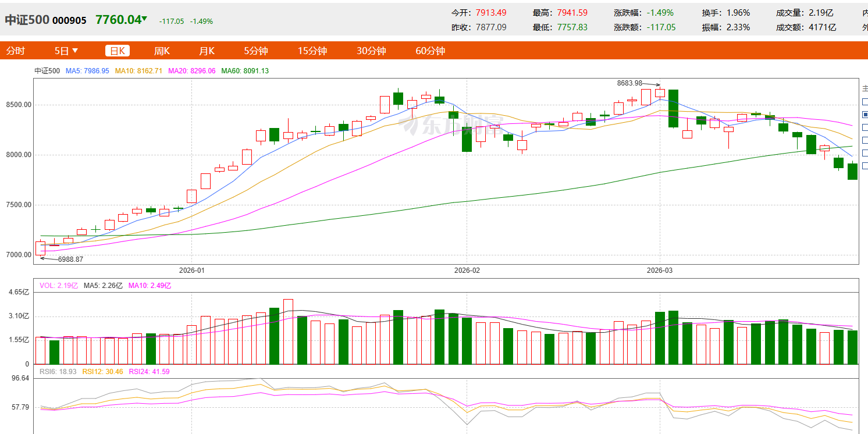Click the 8683.98 high price marker

pos(629,83)
